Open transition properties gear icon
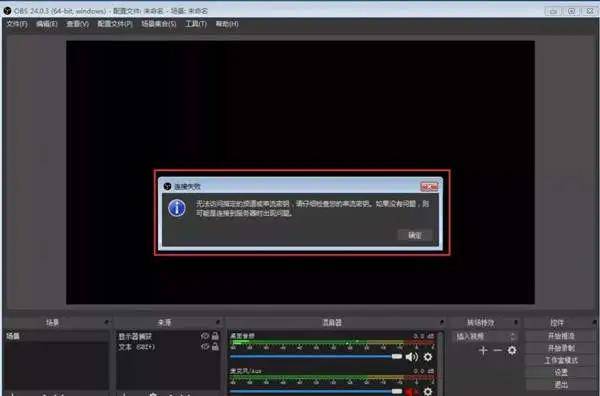Image resolution: width=600 pixels, height=396 pixels. [512, 350]
